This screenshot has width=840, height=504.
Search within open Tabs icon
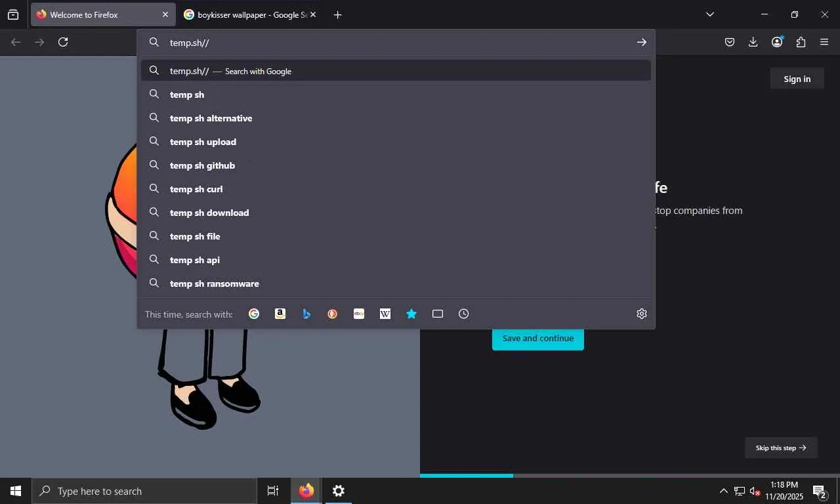pos(438,314)
